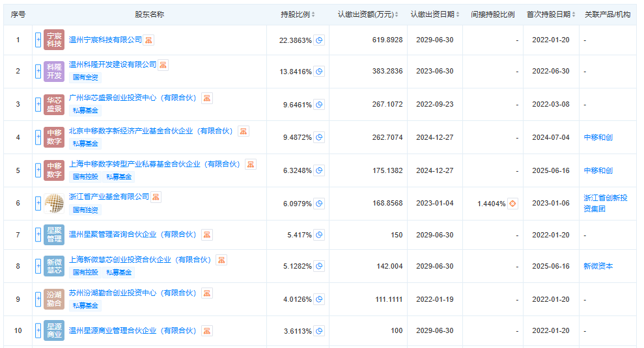Open 浙江省产业基金有限公司 page
The image size is (644, 348).
[109, 197]
